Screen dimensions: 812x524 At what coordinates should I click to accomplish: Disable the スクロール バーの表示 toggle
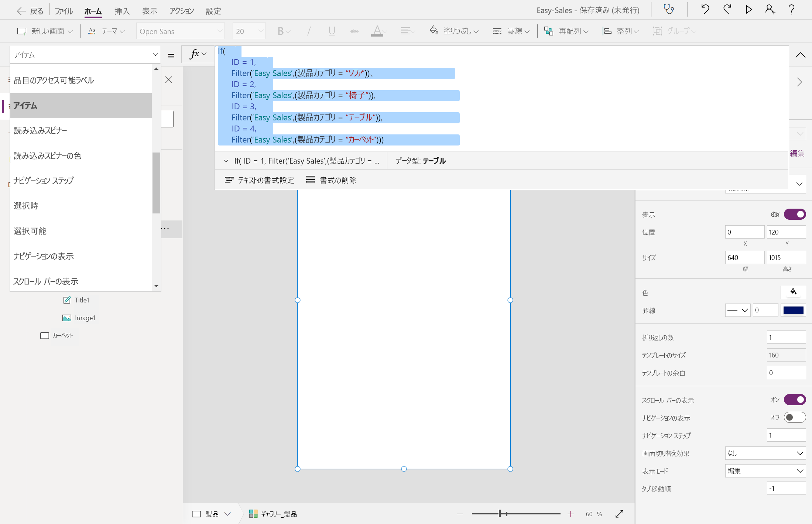click(x=795, y=400)
